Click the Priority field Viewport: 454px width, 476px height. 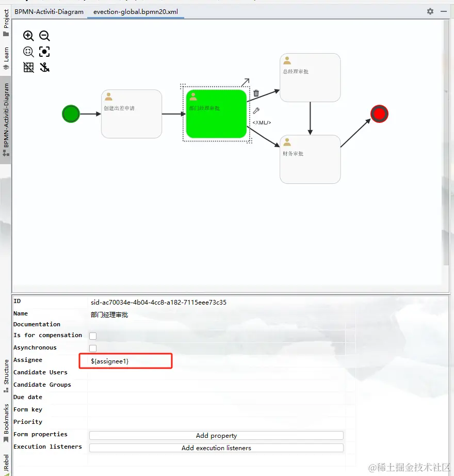pyautogui.click(x=216, y=422)
